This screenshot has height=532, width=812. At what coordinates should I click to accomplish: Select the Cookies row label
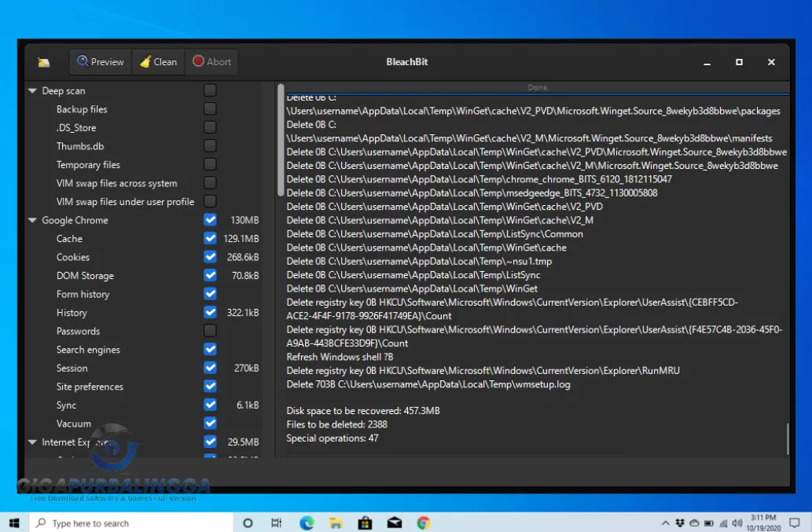tap(73, 257)
